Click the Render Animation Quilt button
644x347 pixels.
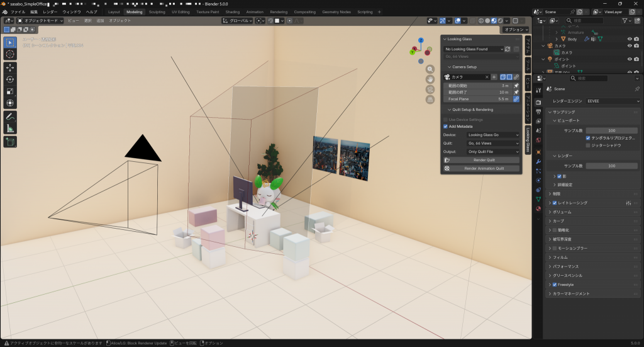(480, 169)
